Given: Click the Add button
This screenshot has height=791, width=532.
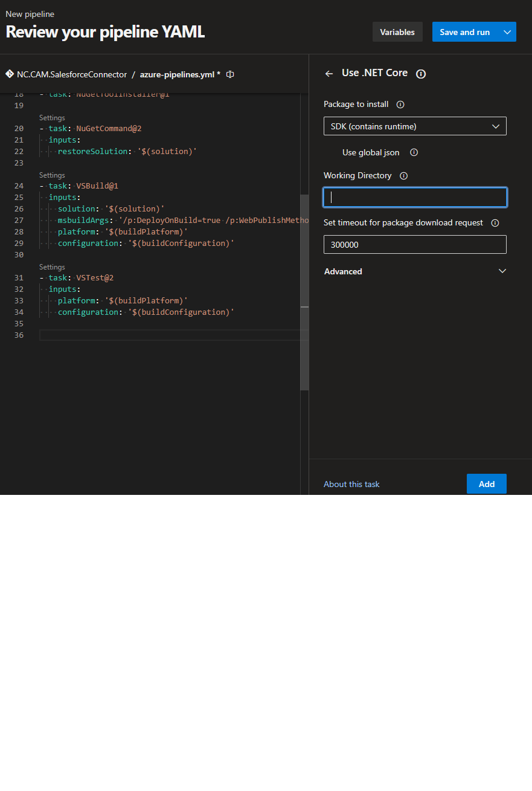Looking at the screenshot, I should pos(486,484).
